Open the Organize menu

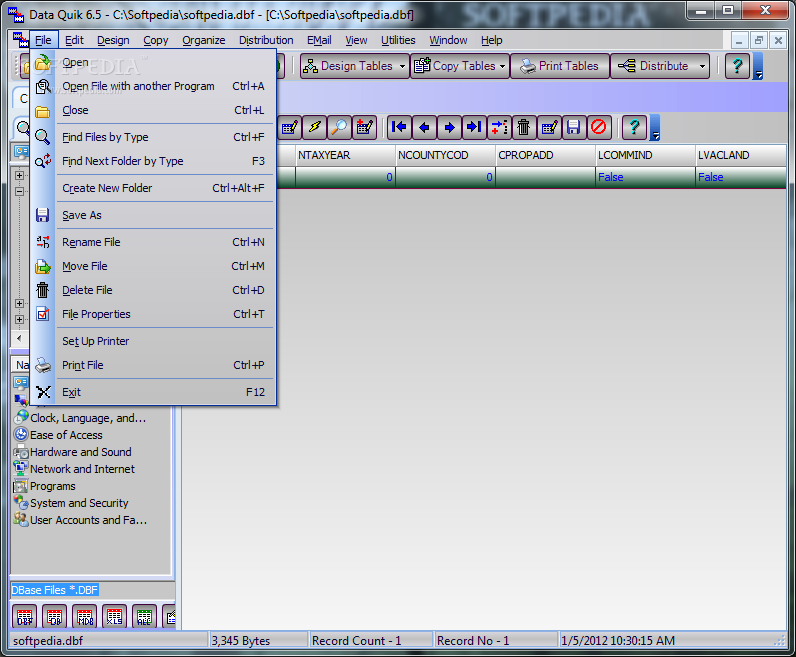point(204,40)
